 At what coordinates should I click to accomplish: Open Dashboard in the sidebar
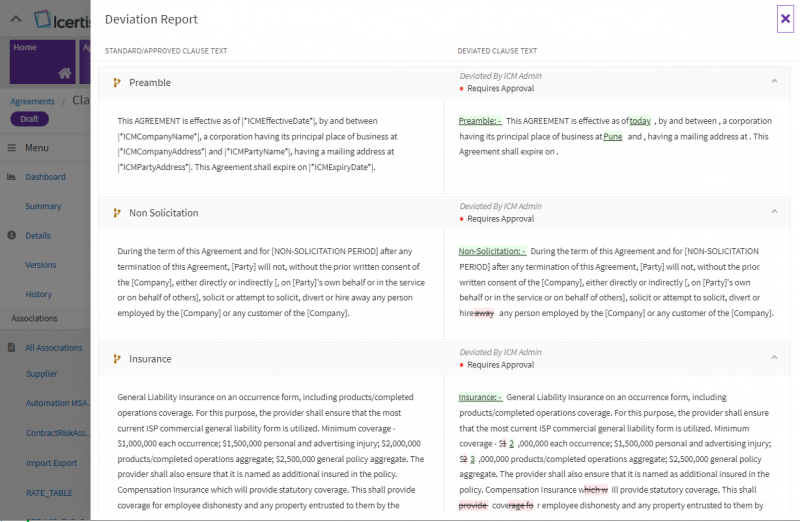click(x=45, y=177)
